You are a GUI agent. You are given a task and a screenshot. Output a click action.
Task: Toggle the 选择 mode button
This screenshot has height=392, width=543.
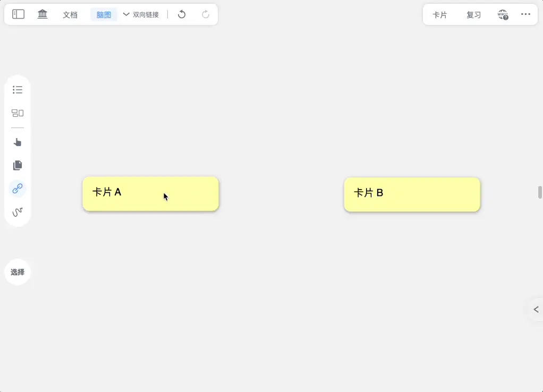[x=18, y=272]
